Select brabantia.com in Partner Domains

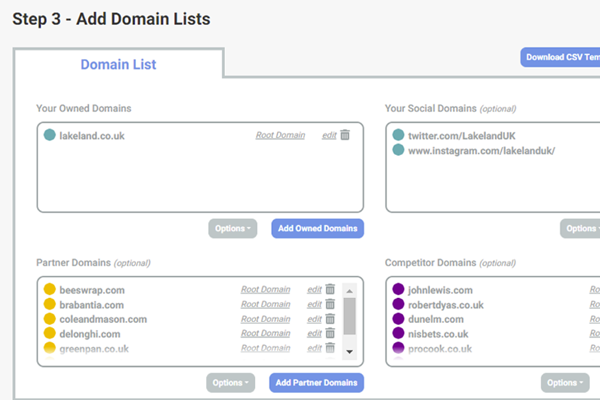tap(91, 305)
